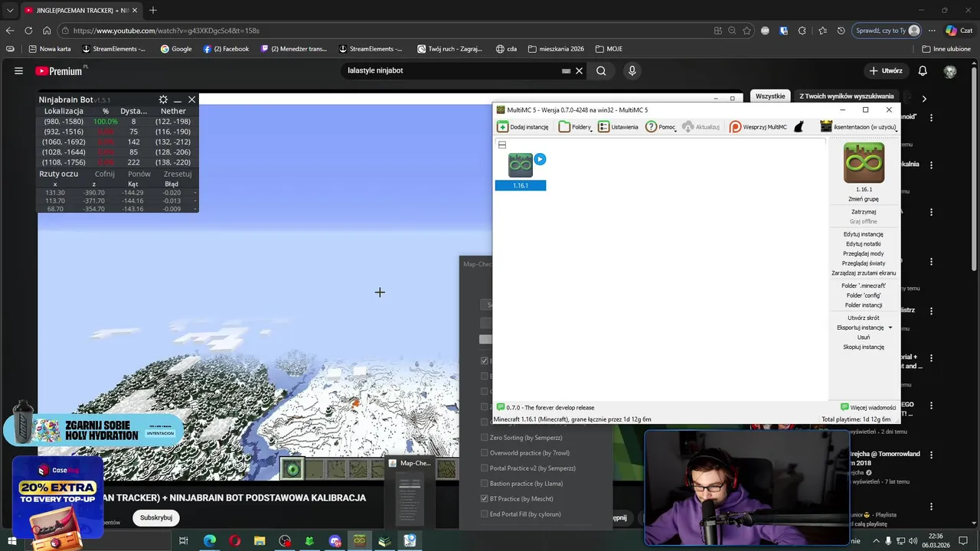Click the blue play badge on 1.16.1 instance
980x551 pixels.
click(540, 159)
